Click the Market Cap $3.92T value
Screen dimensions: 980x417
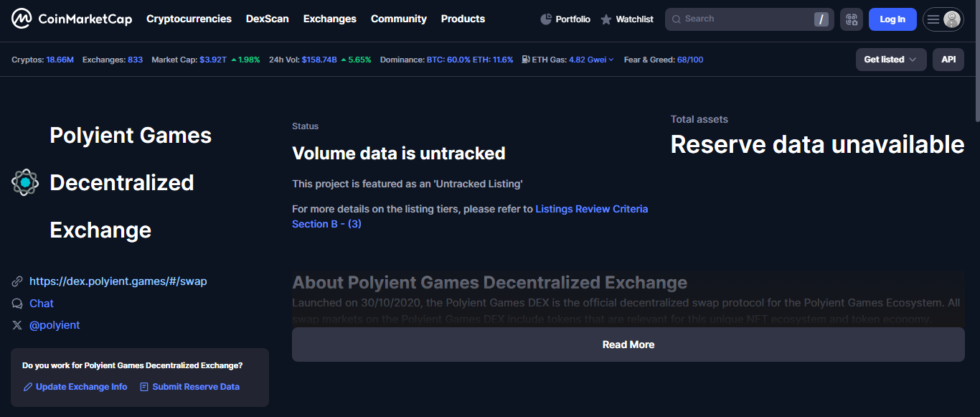pos(213,60)
